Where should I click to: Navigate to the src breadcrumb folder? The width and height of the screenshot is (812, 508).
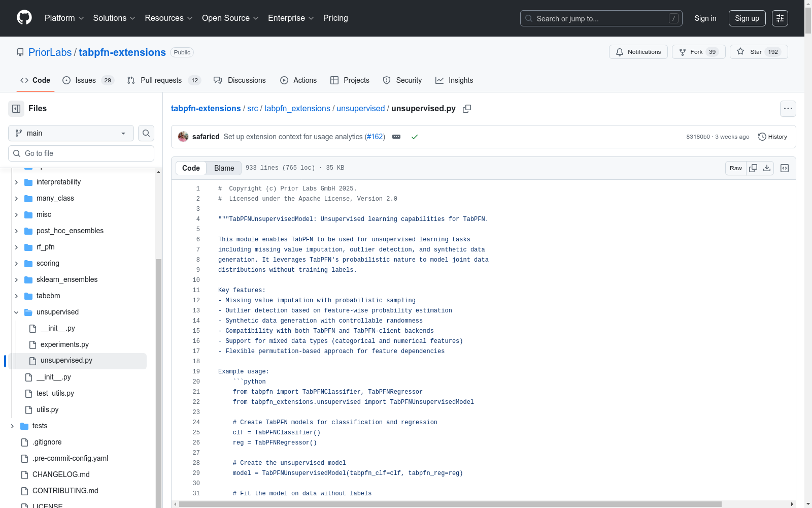click(x=253, y=109)
